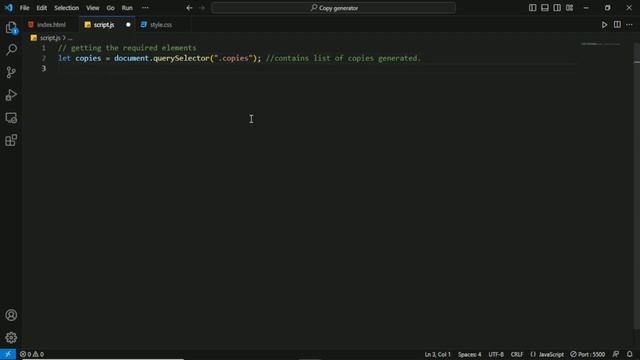Open the editor More Actions ellipsis
The image size is (640, 360).
click(629, 25)
